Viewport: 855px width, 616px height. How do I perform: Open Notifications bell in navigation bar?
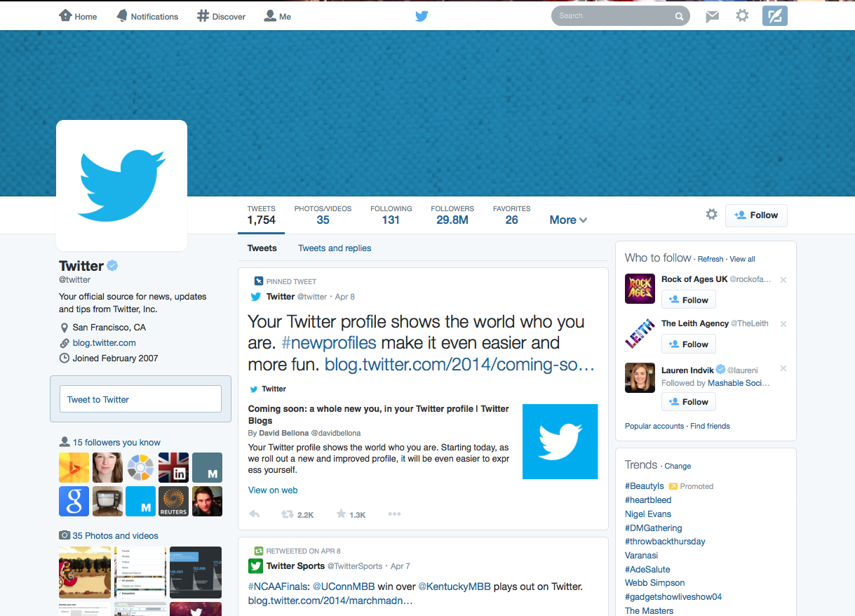(147, 15)
